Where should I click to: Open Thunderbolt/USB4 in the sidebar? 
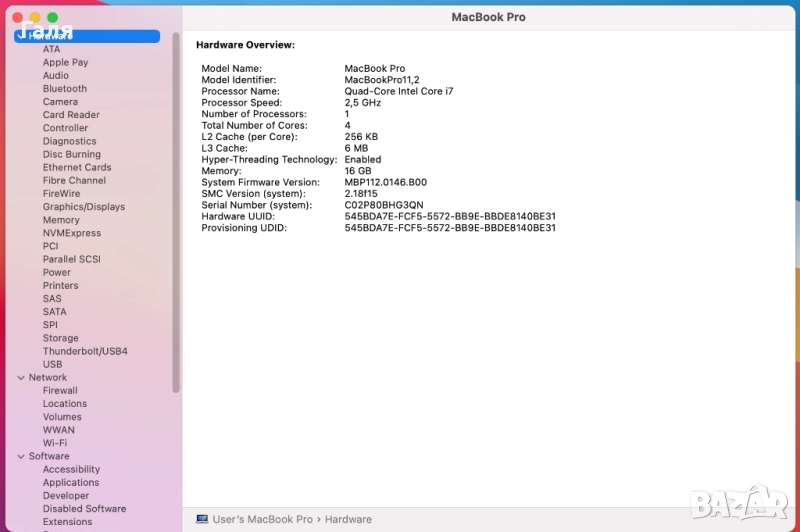(84, 351)
